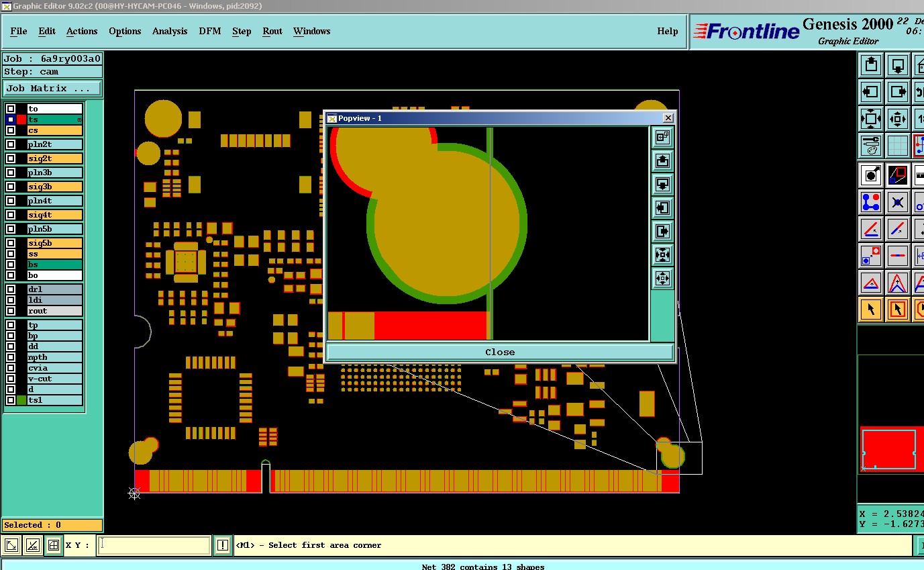Select layer name ldi in layer list
924x570 pixels.
coord(55,300)
